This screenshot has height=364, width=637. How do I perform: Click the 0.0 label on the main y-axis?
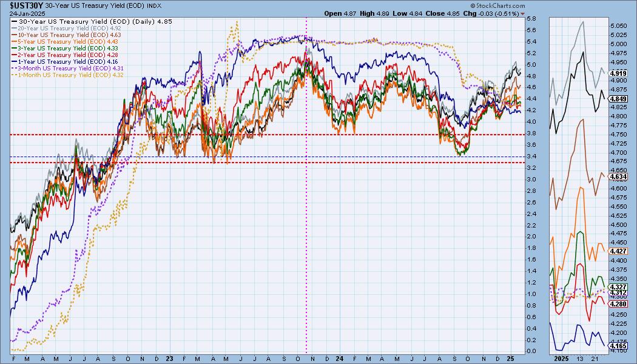531,351
